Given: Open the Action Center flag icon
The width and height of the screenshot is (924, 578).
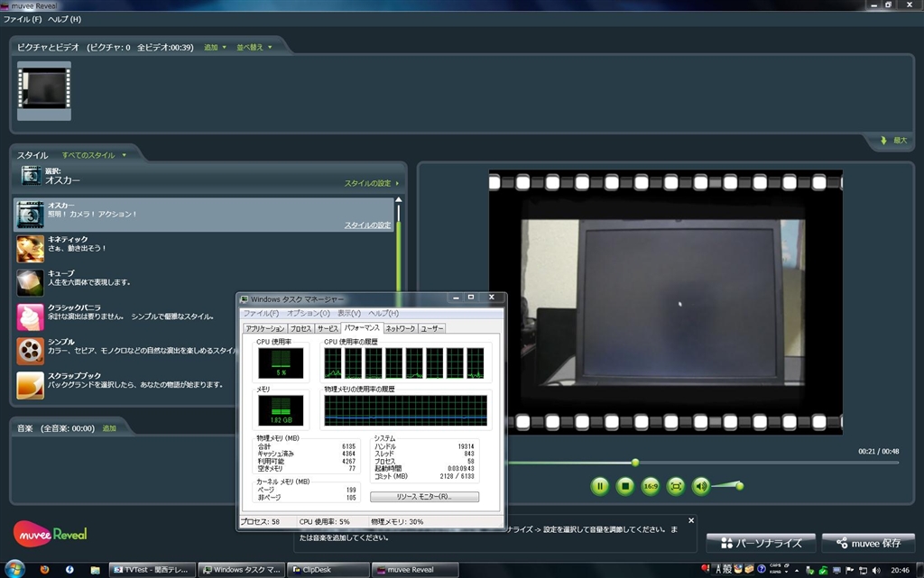Looking at the screenshot, I should pos(850,571).
